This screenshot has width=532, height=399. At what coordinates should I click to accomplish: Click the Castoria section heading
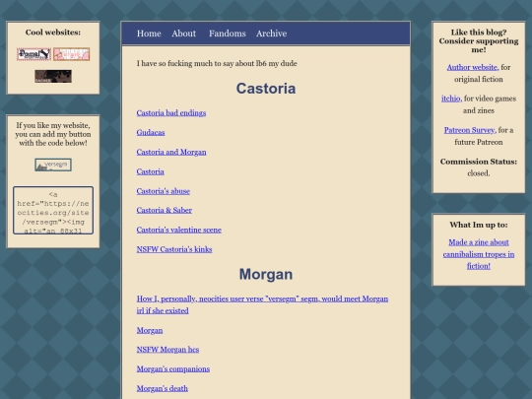tap(266, 89)
